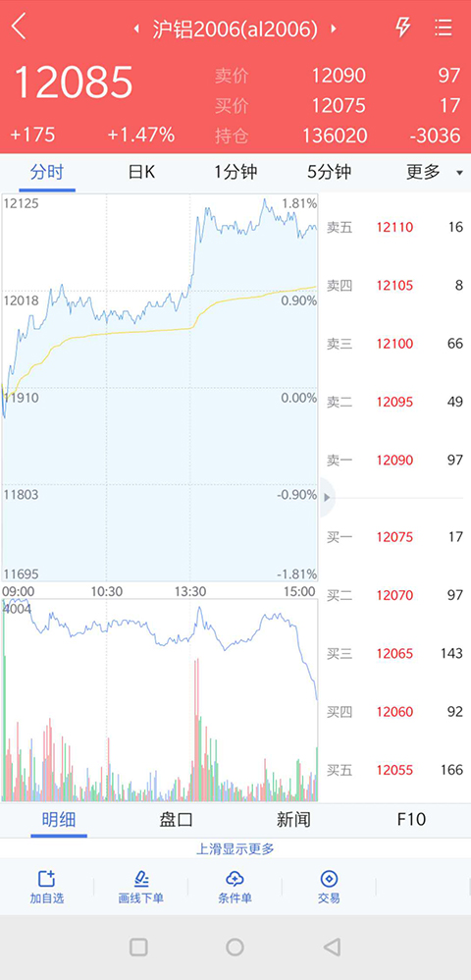
Task: Tap the intraday price chart area
Action: pyautogui.click(x=160, y=388)
